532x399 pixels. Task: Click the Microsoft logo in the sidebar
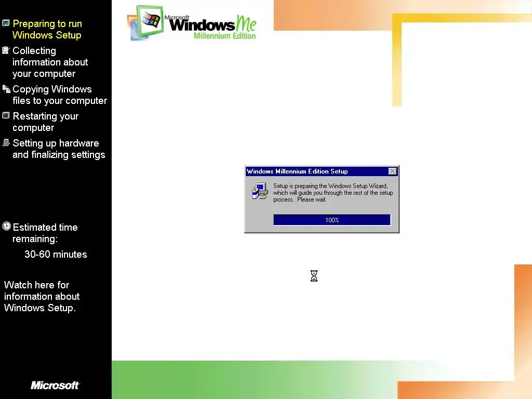pos(55,385)
